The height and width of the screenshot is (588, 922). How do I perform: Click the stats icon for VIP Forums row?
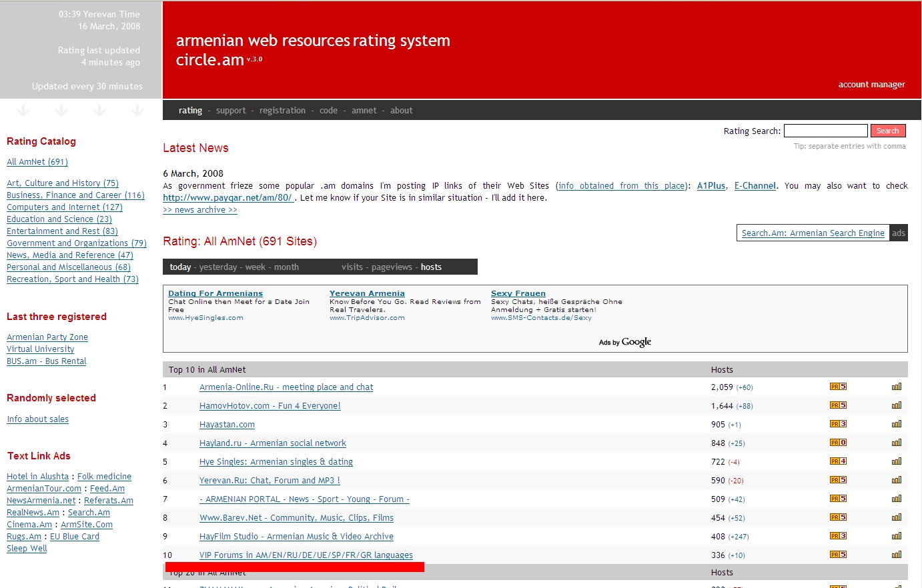click(896, 555)
